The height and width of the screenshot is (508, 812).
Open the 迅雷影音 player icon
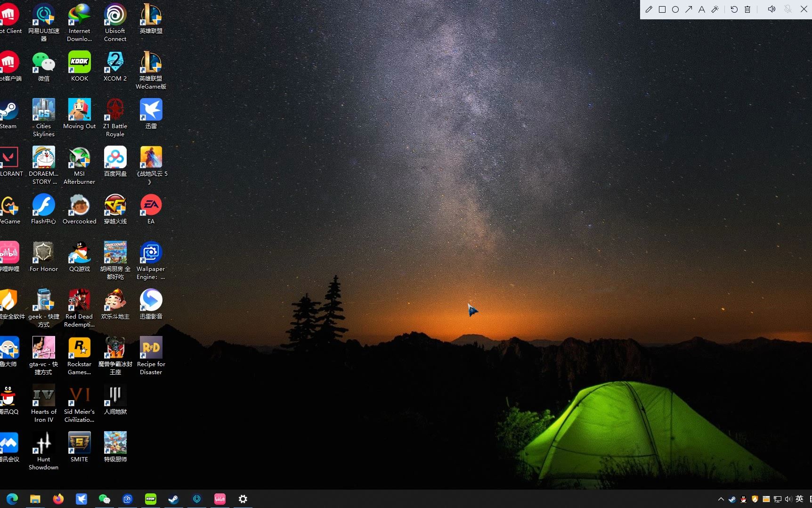(x=151, y=304)
